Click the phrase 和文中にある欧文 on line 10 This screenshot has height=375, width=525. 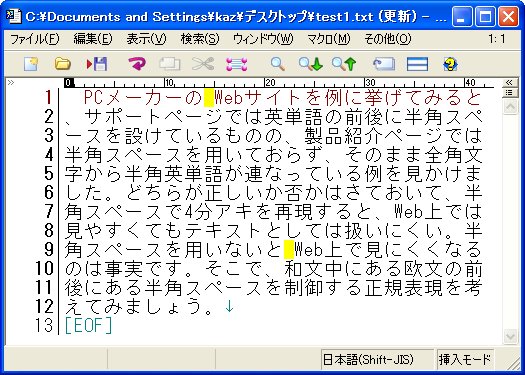[365, 268]
